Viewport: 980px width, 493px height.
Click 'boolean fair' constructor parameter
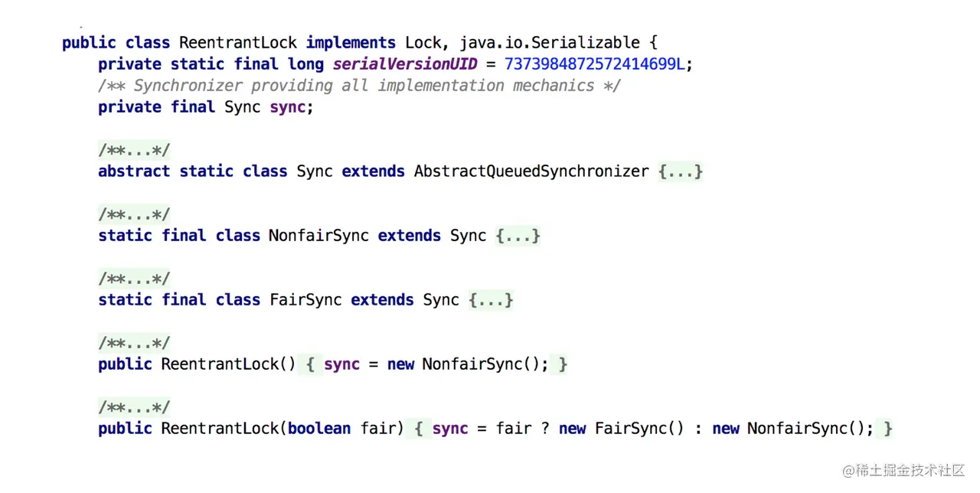[341, 429]
